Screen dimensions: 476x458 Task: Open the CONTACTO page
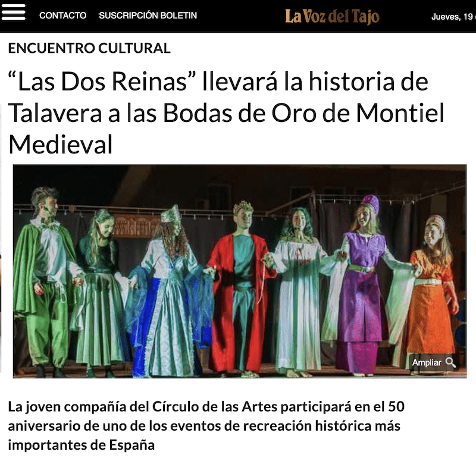tap(63, 15)
